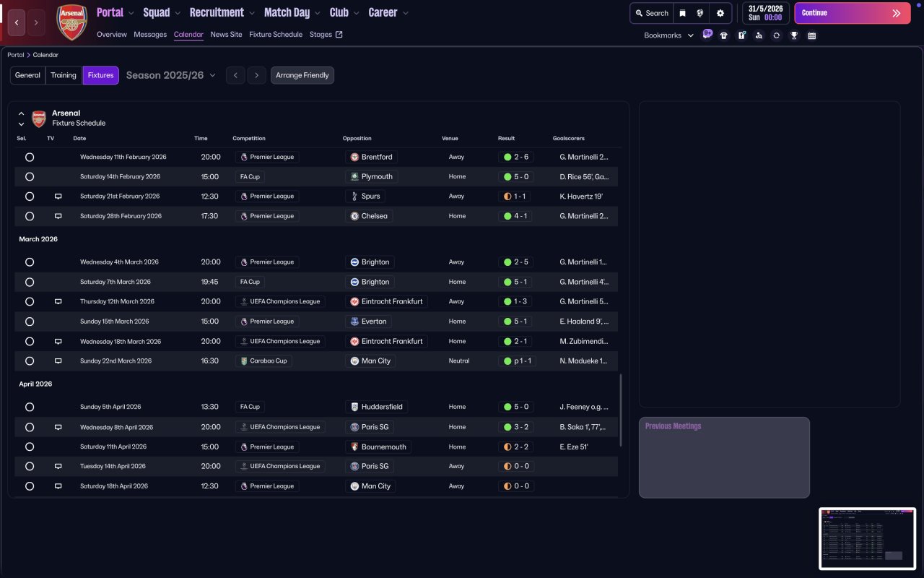
Task: Click the TV icon for the Chelsea fixture
Action: click(x=58, y=216)
